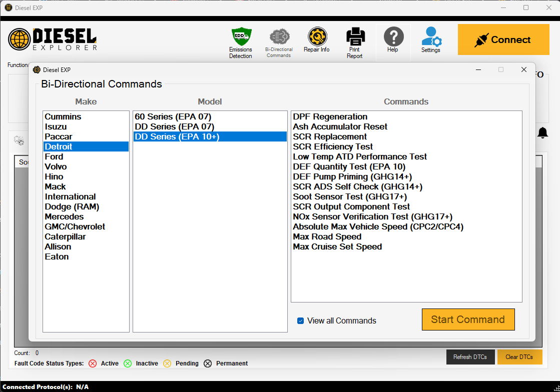Open Settings from the toolbar

(431, 40)
